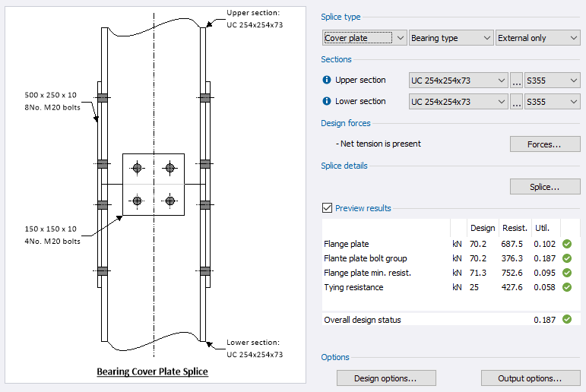Click the Flange plate min. resist. status icon

pyautogui.click(x=567, y=273)
